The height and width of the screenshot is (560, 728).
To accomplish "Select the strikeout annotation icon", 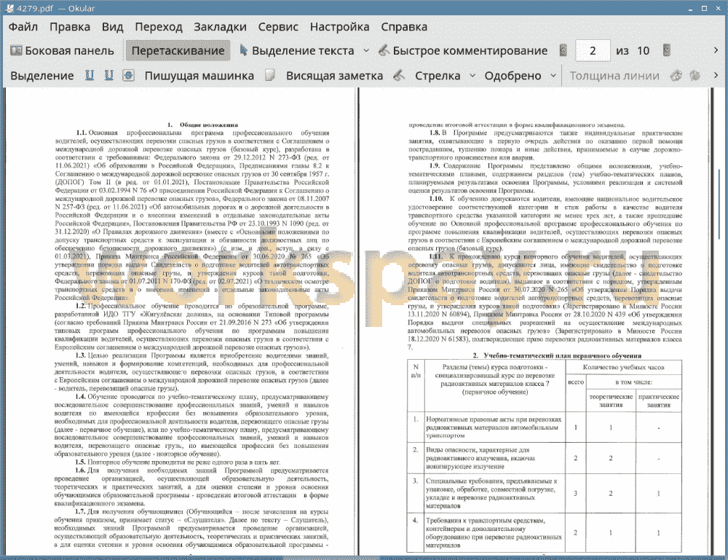I will tap(129, 76).
